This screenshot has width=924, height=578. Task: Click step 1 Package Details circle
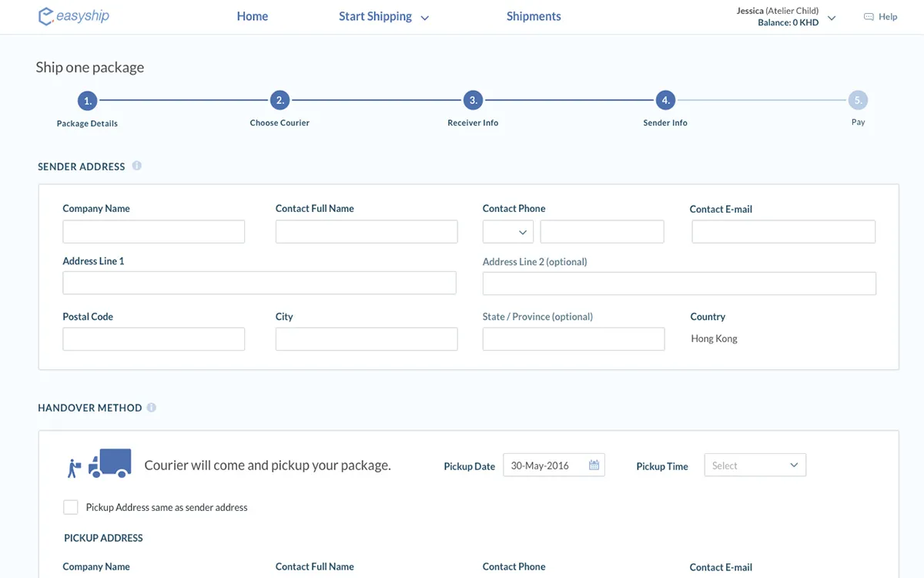(88, 100)
